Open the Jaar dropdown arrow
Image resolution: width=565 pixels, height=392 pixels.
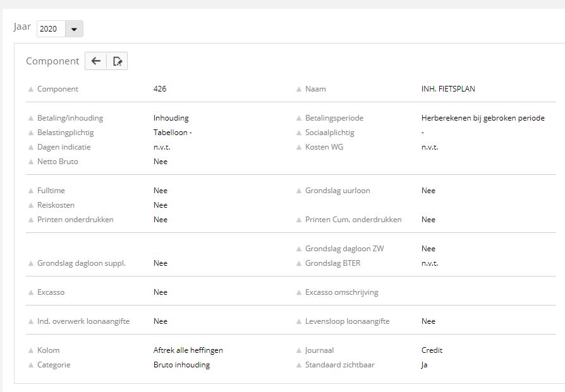coord(74,29)
